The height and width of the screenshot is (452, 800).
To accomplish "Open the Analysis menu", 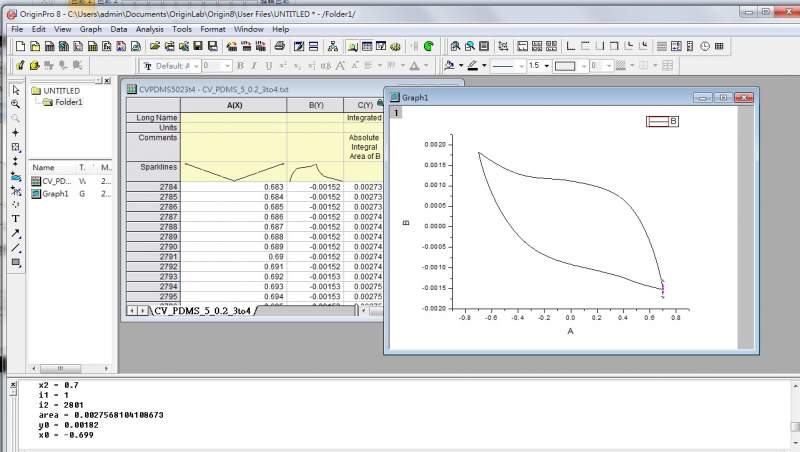I will pyautogui.click(x=149, y=29).
